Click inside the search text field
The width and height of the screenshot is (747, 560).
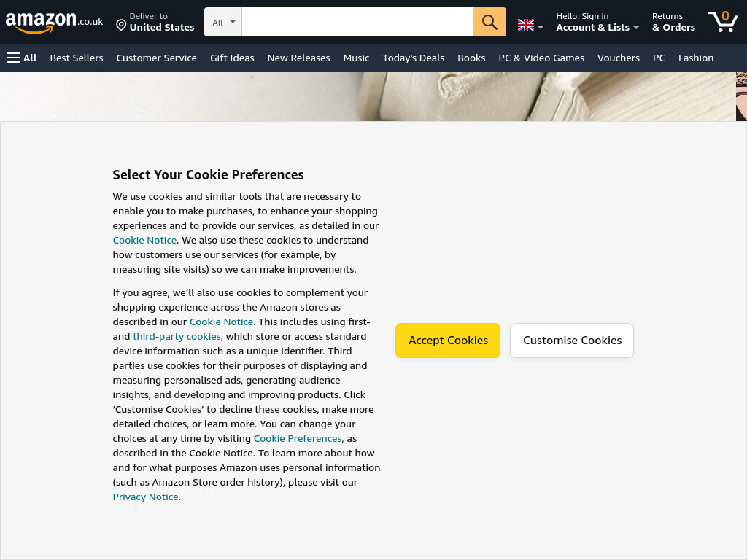tap(357, 22)
